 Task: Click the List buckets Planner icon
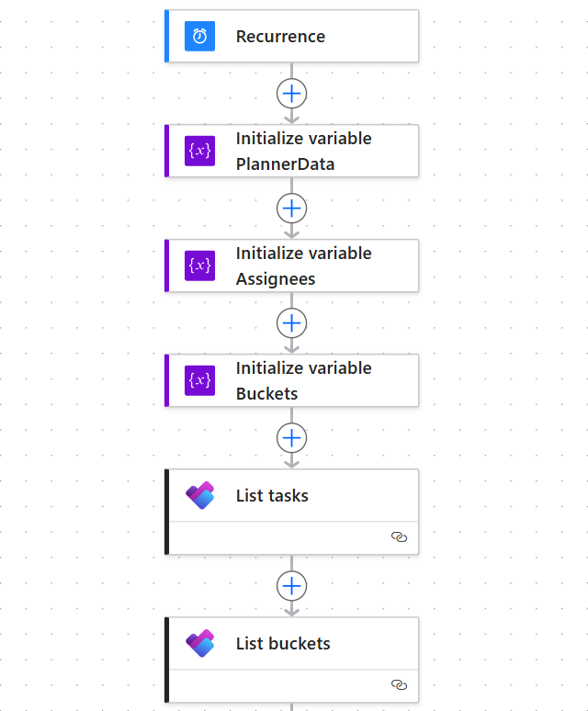click(x=199, y=643)
